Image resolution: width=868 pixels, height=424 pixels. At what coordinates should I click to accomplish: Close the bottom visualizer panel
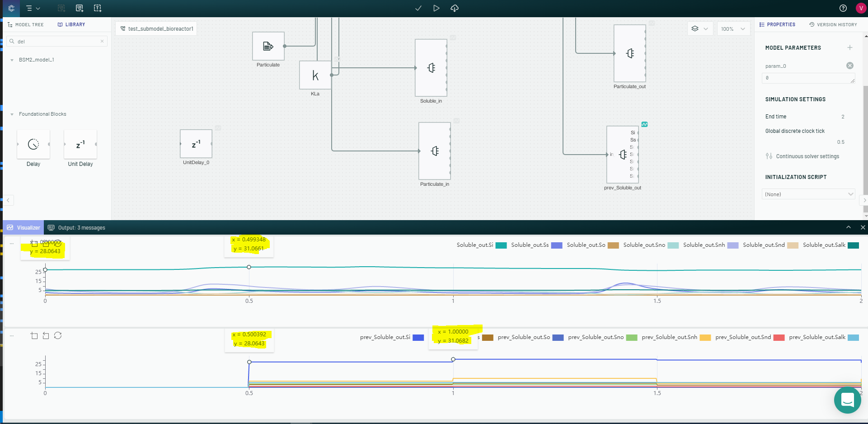coord(863,227)
